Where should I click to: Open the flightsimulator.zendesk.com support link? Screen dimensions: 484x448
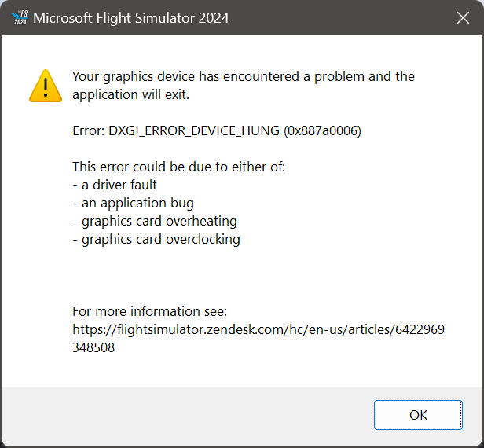pos(258,329)
